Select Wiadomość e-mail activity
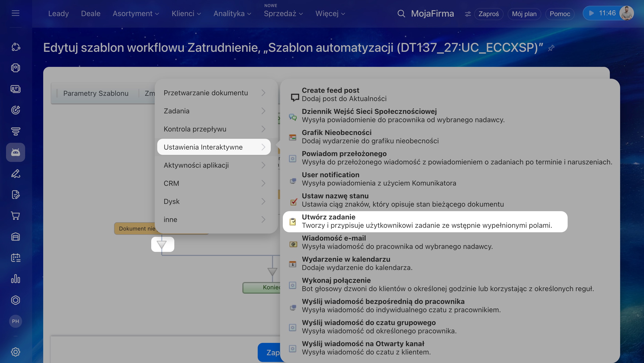This screenshot has height=363, width=644. click(x=425, y=242)
